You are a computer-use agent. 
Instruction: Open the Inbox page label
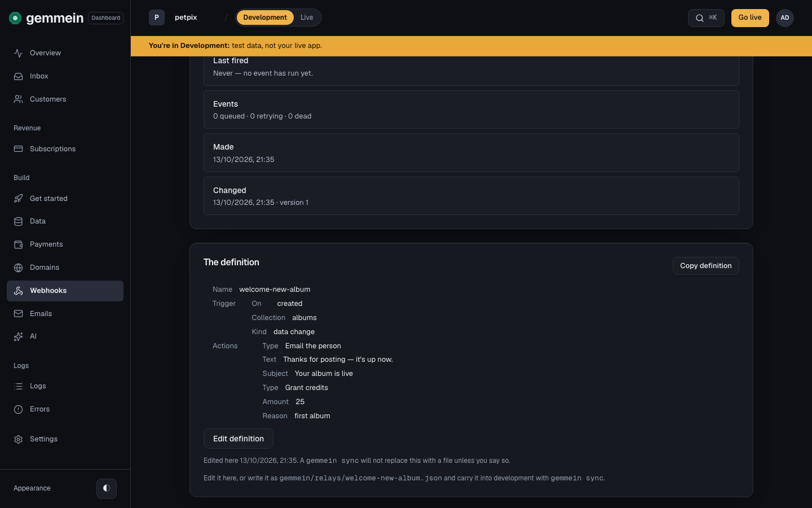(x=39, y=76)
